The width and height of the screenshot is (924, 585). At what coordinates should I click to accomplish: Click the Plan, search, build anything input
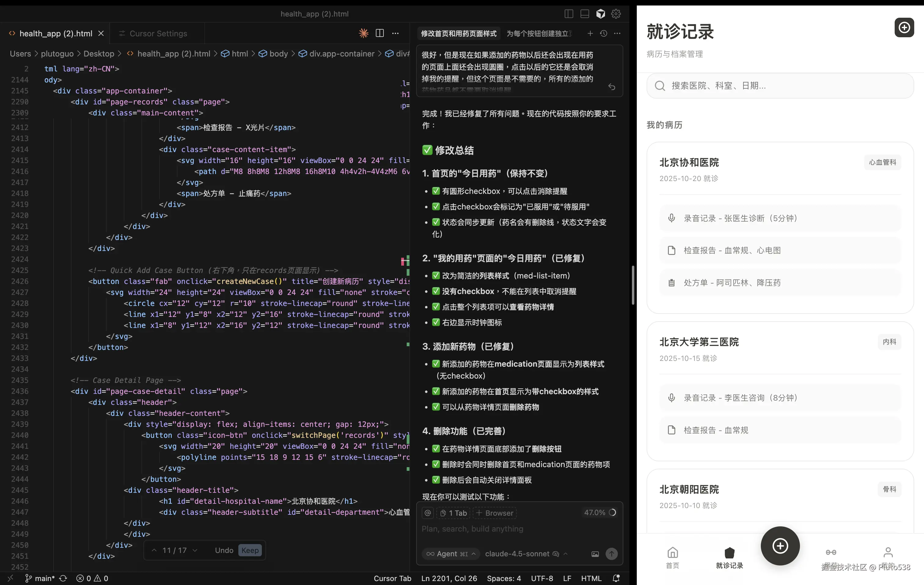pyautogui.click(x=519, y=529)
